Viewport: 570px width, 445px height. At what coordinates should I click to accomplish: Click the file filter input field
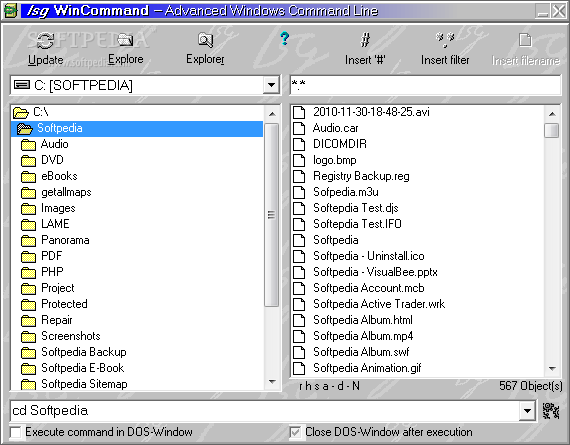pyautogui.click(x=425, y=85)
